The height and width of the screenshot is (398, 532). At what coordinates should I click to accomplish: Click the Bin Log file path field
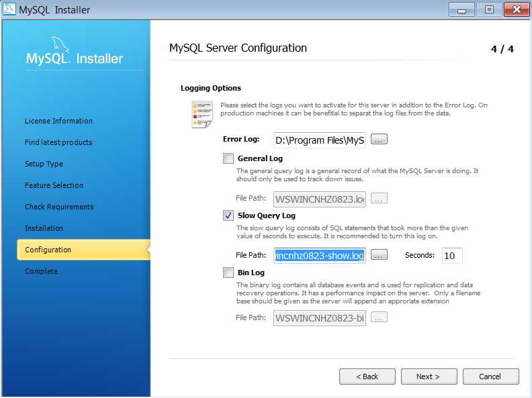tap(320, 318)
